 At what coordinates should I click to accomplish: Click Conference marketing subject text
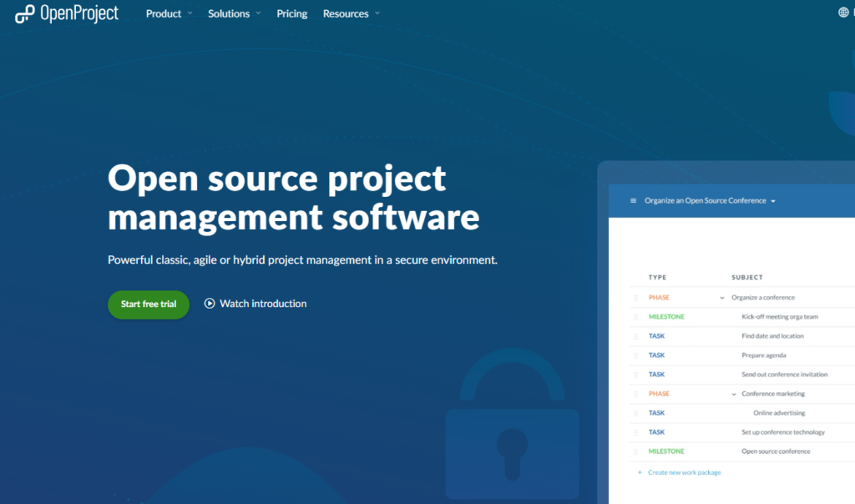772,393
